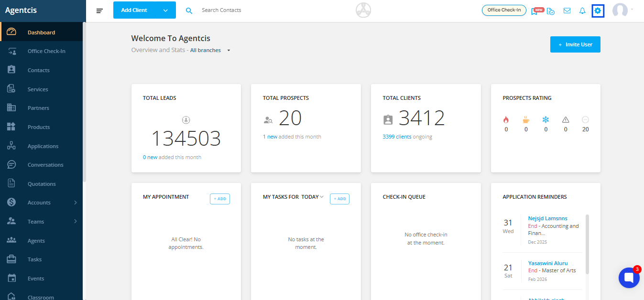Add a task with the ADD button
The width and height of the screenshot is (644, 300).
point(339,199)
